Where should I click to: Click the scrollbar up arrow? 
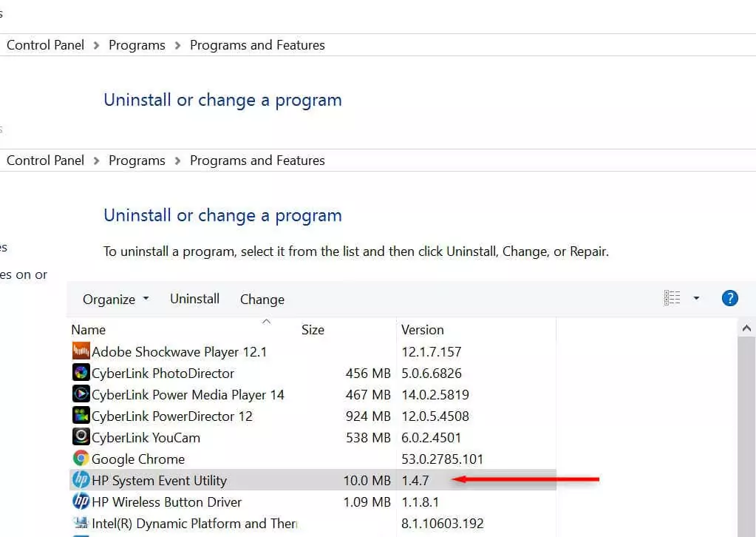[747, 328]
